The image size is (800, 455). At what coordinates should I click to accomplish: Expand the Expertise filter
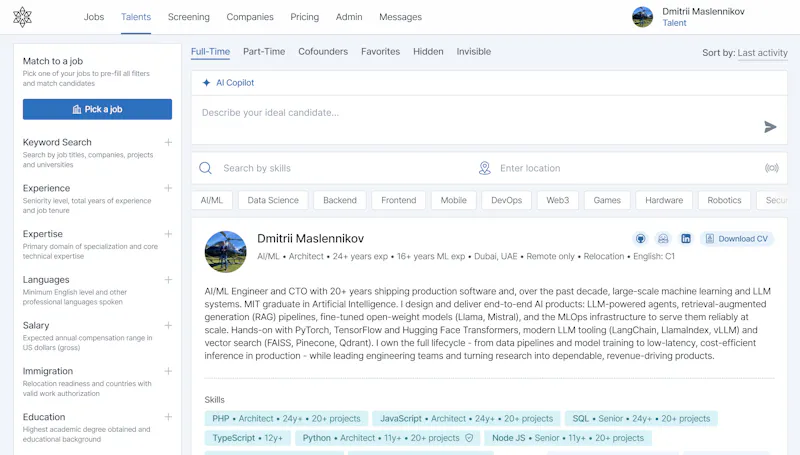pyautogui.click(x=168, y=234)
